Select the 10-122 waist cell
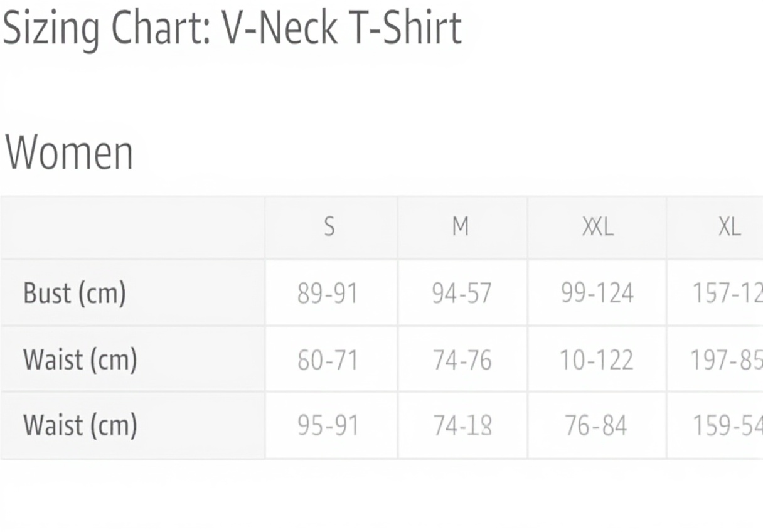Viewport: 763px width, 532px height. click(597, 360)
